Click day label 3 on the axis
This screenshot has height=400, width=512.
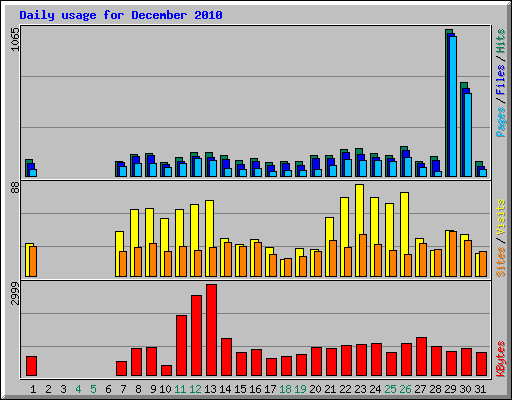pos(63,389)
